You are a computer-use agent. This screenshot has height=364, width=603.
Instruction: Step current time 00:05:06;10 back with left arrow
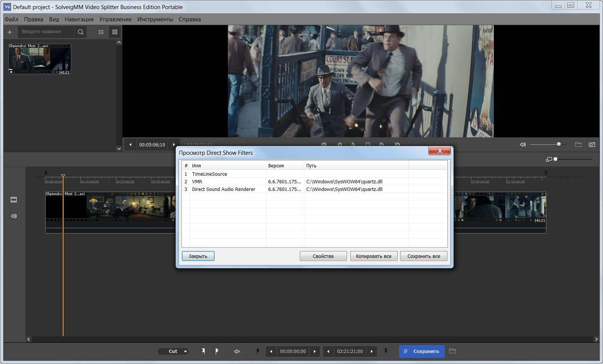tap(130, 145)
